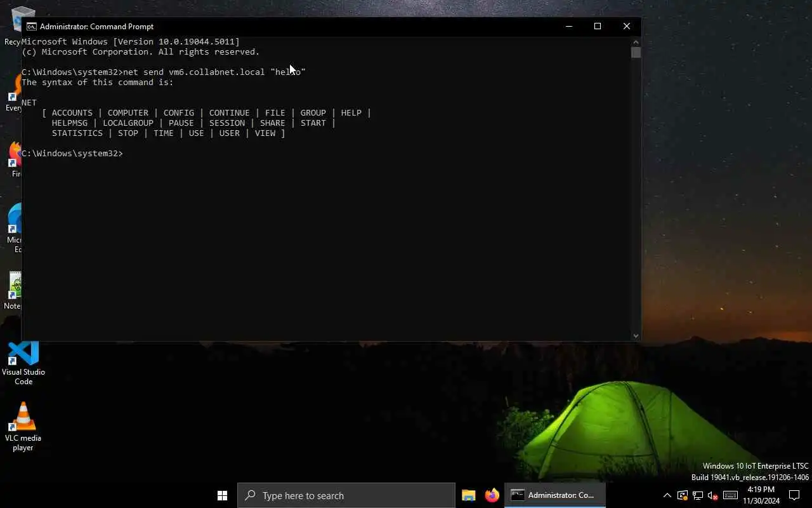This screenshot has height=508, width=812.
Task: Open the network status tray icon
Action: [698, 495]
